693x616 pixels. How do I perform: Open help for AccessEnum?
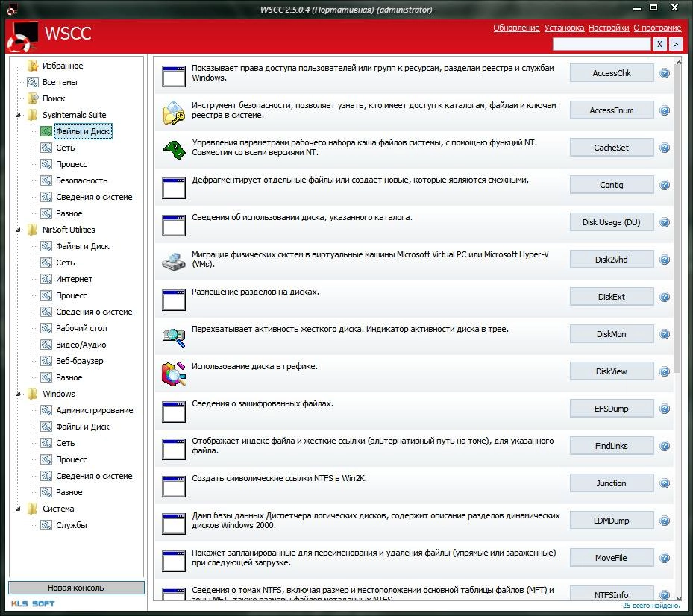coord(664,110)
